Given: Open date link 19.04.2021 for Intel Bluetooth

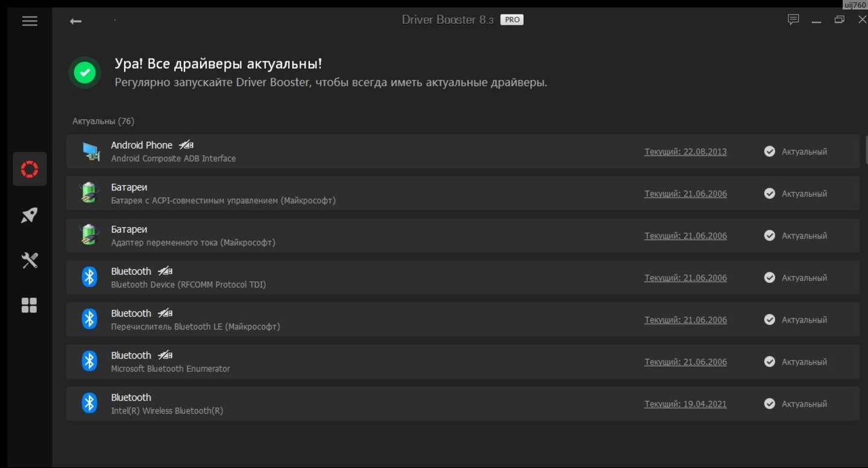Looking at the screenshot, I should [x=685, y=404].
